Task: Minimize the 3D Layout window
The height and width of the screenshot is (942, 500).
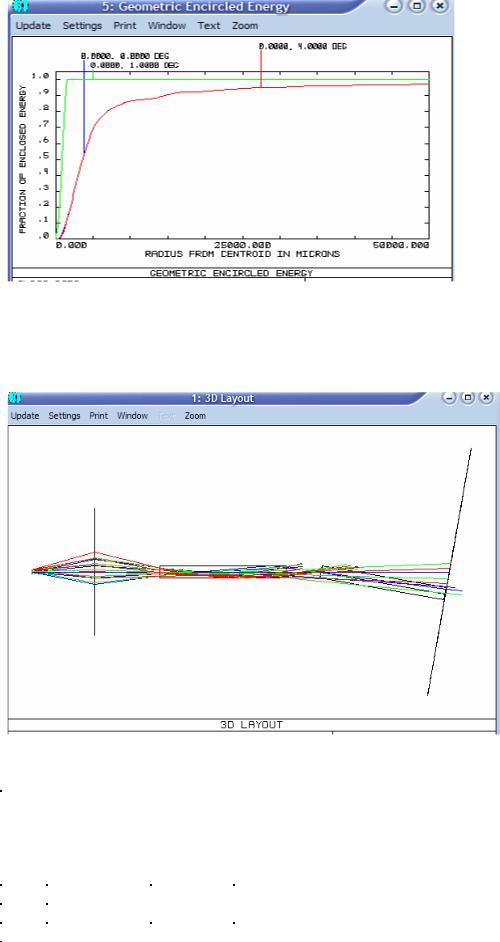Action: pyautogui.click(x=448, y=398)
